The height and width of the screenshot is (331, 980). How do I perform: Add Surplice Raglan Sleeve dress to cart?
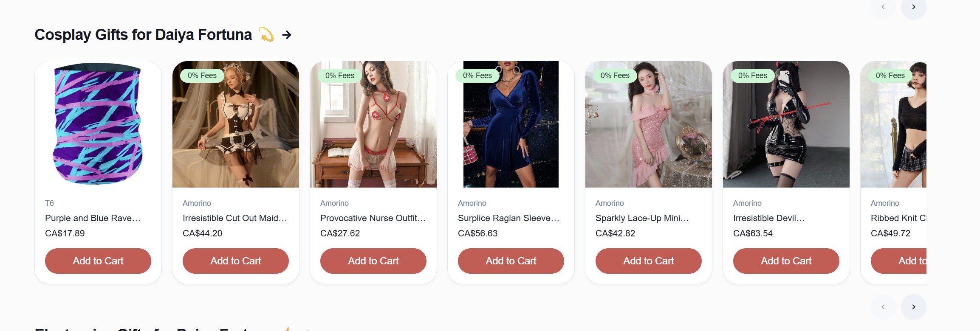511,261
